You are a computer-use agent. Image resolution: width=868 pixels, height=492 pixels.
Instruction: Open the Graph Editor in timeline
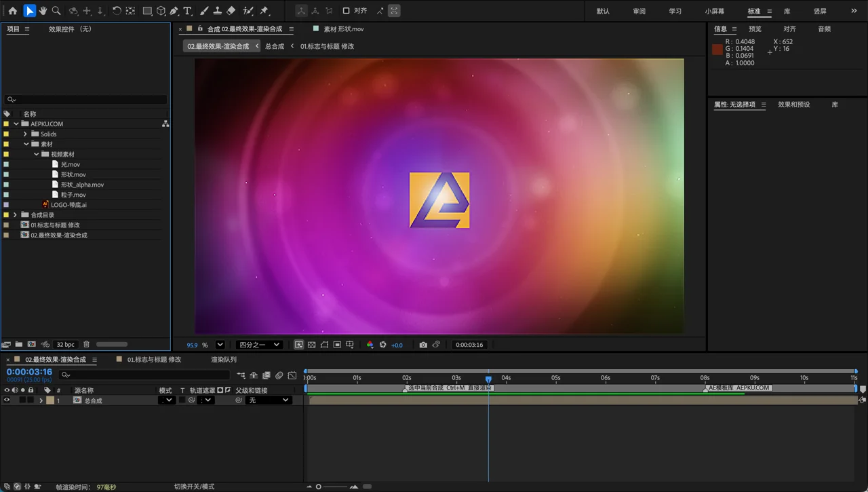coord(292,375)
